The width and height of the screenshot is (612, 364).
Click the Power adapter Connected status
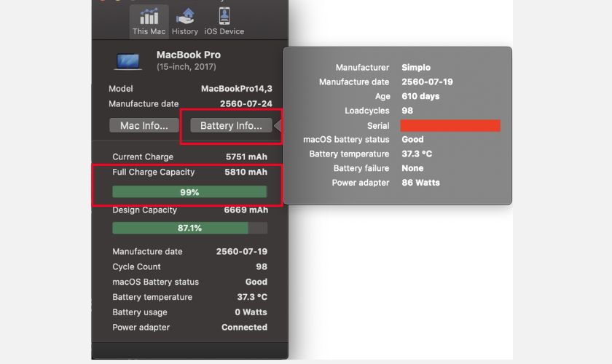coord(244,328)
